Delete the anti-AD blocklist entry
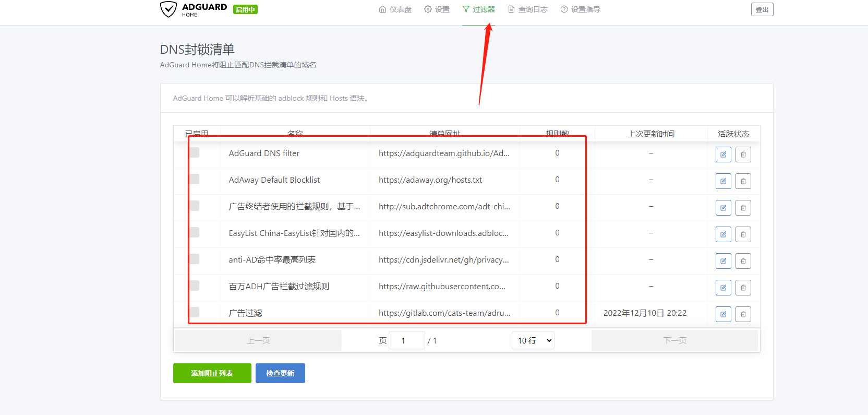868x415 pixels. (743, 261)
